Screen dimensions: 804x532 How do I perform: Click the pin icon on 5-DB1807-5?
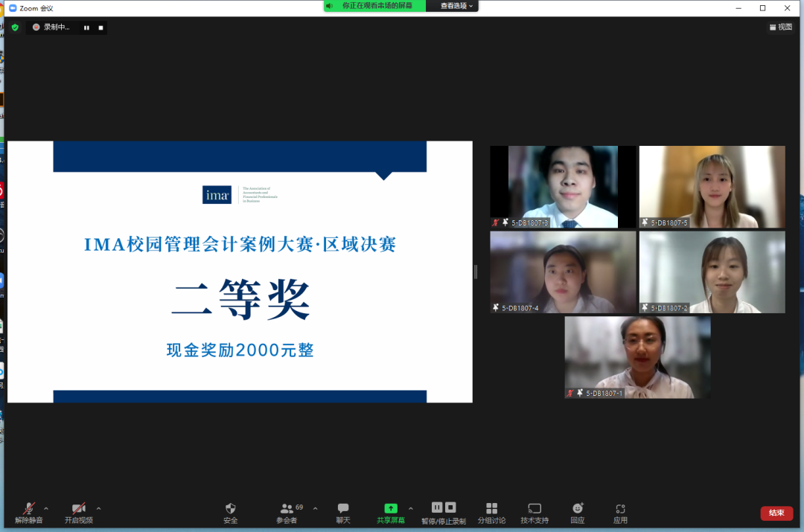[645, 222]
